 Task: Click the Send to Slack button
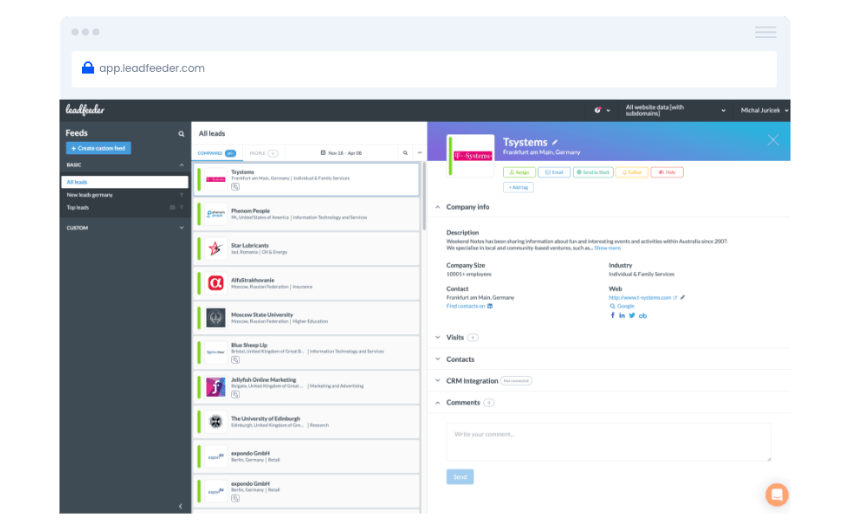(593, 172)
